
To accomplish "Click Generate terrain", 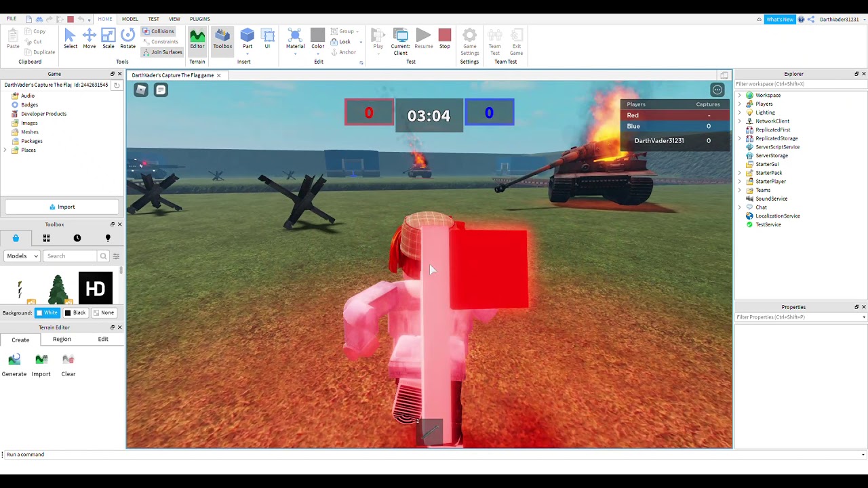I will pos(14,365).
